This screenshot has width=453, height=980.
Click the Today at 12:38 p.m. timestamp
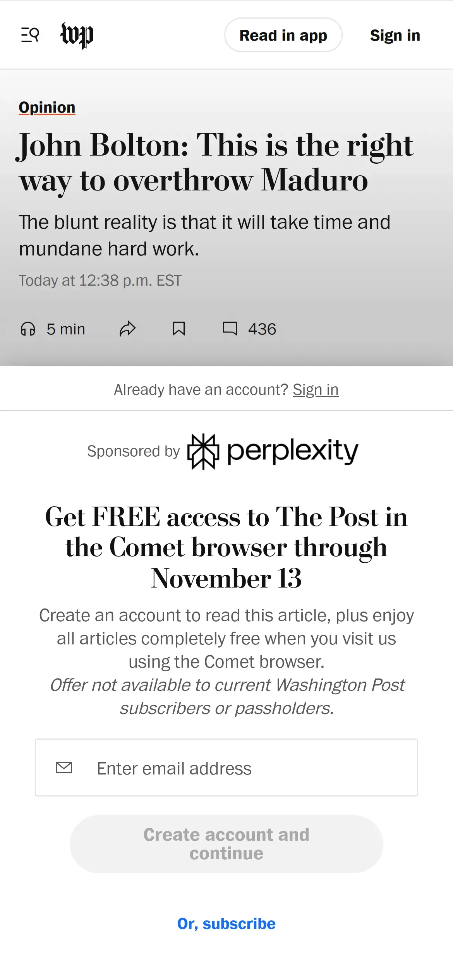pos(100,281)
